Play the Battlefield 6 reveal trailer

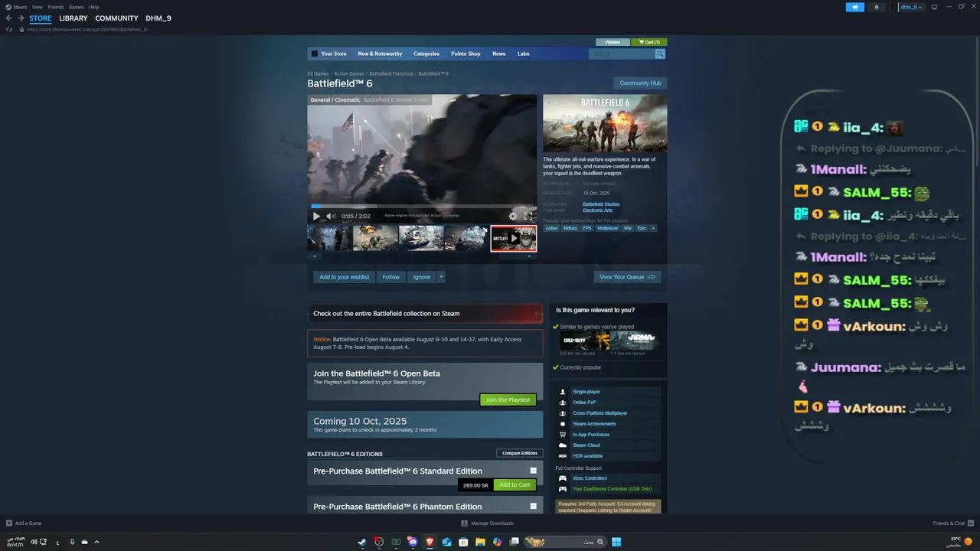point(316,217)
